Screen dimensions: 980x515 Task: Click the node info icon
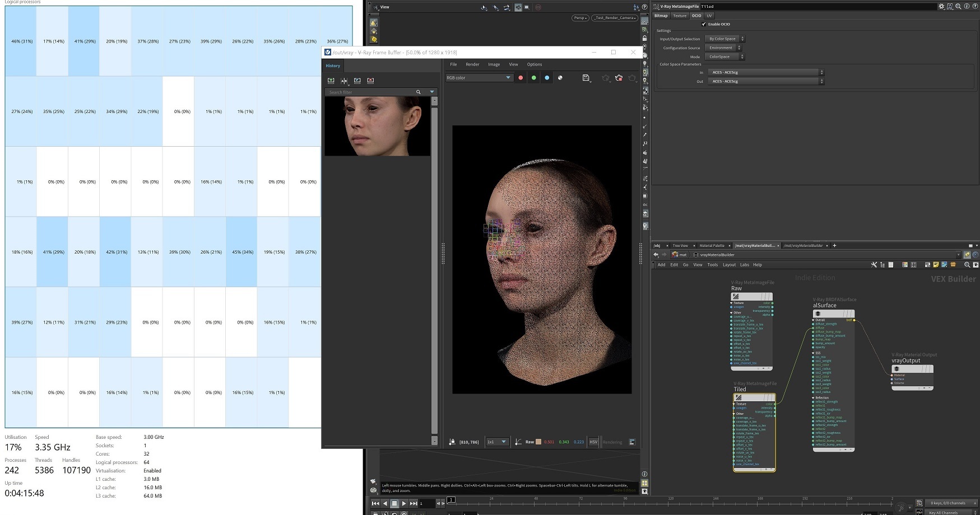coord(967,6)
